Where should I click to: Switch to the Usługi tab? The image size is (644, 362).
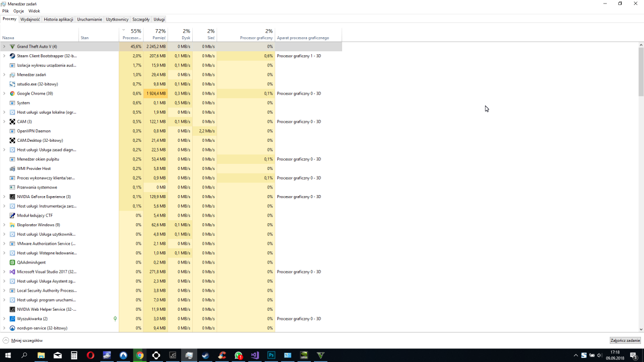point(159,20)
